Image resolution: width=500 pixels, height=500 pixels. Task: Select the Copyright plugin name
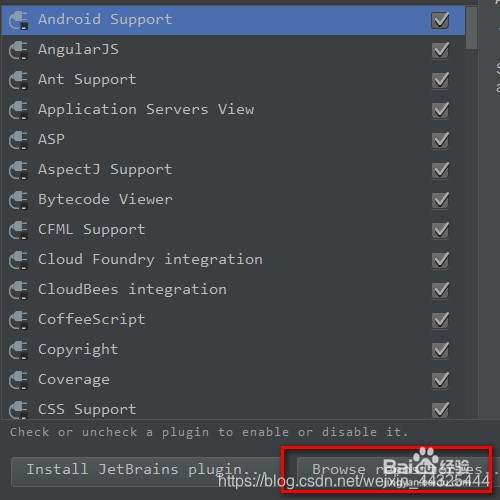[x=78, y=350]
